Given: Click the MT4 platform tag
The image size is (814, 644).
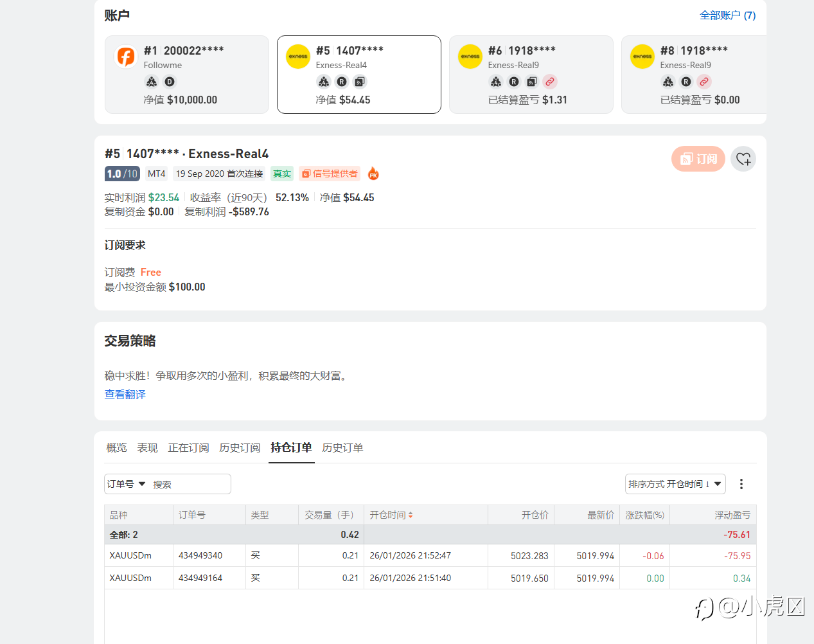Looking at the screenshot, I should click(x=157, y=174).
